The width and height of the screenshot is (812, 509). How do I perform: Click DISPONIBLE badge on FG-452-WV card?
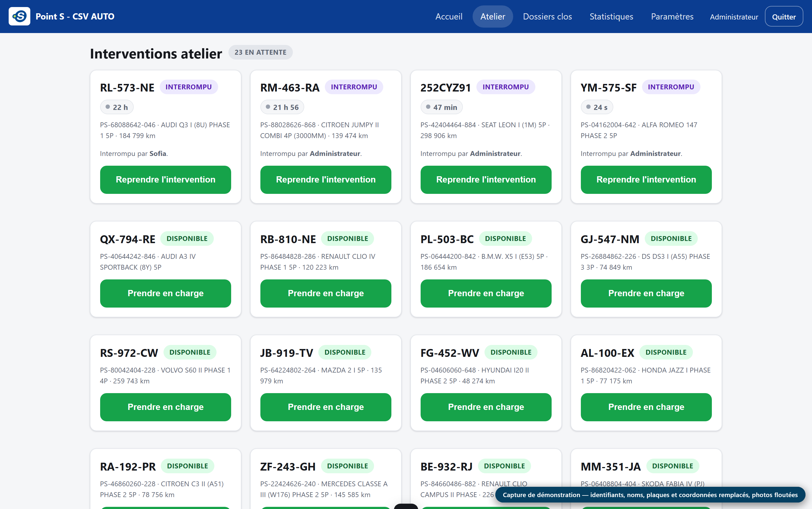pos(510,352)
